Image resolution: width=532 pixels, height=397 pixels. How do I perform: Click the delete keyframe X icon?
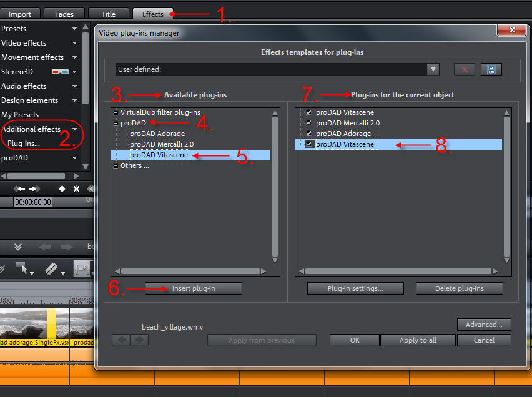pyautogui.click(x=77, y=189)
